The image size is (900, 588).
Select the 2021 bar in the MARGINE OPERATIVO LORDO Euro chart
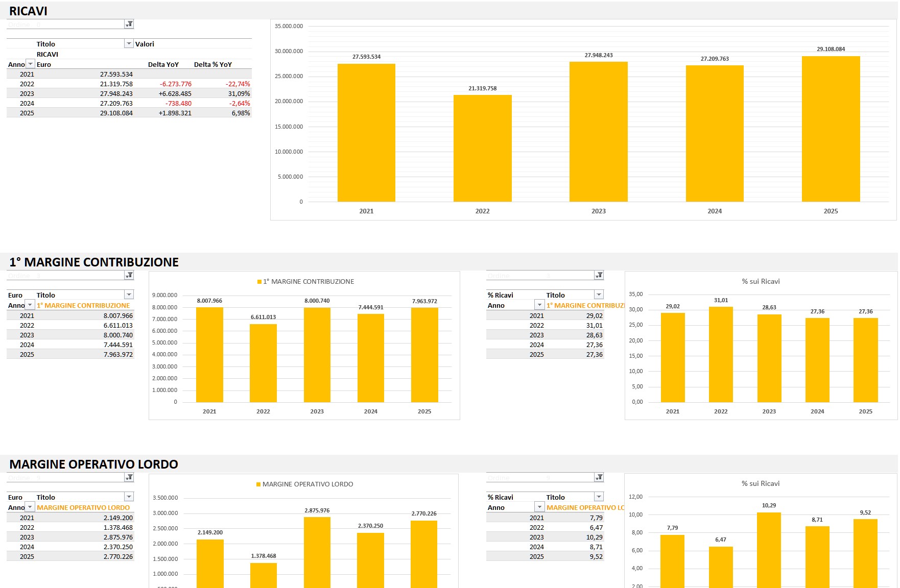210,563
